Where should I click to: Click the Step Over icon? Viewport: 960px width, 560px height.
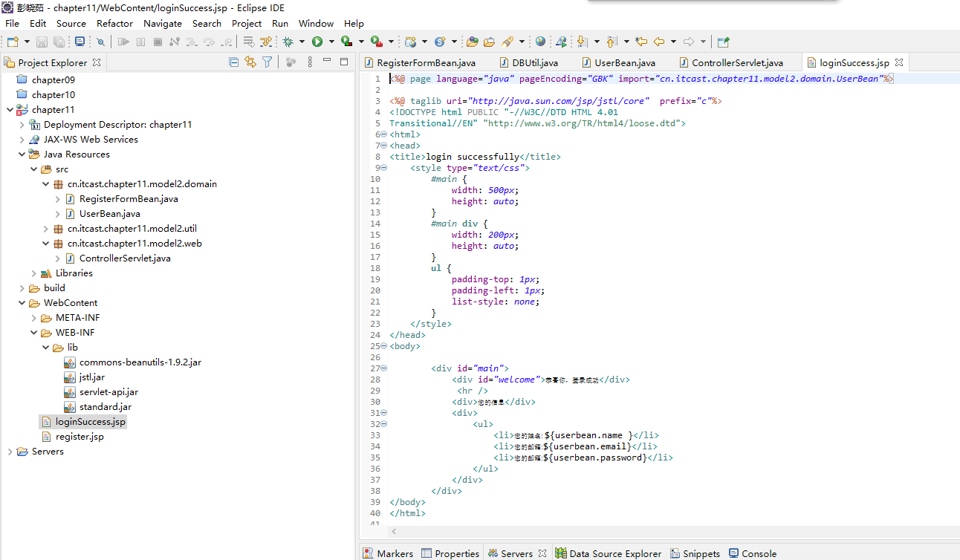coord(209,42)
